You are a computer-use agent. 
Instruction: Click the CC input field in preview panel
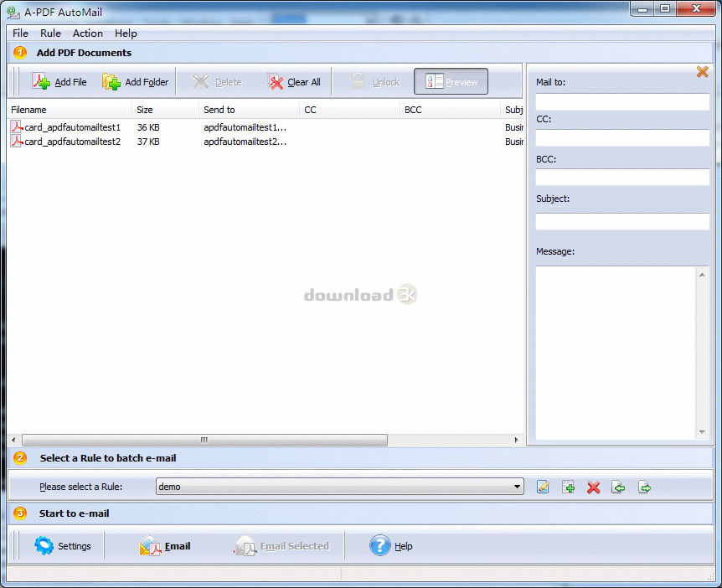point(622,137)
